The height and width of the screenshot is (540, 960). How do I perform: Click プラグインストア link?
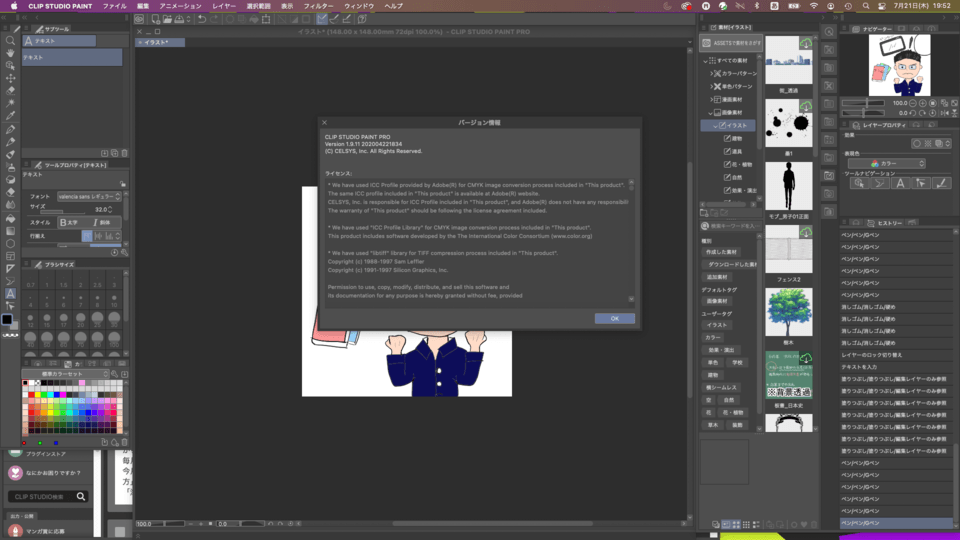click(46, 454)
